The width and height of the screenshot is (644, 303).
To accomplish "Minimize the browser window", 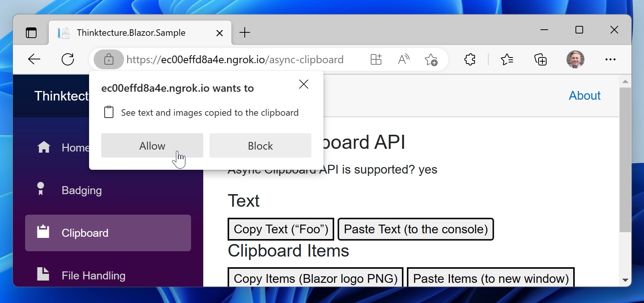I will pos(544,30).
